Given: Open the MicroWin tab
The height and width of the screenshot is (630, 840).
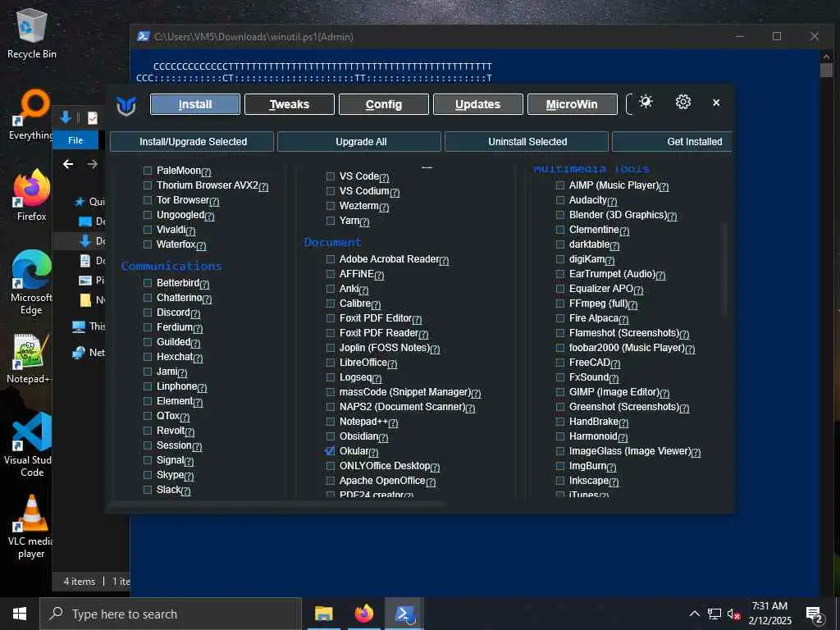Looking at the screenshot, I should (572, 104).
